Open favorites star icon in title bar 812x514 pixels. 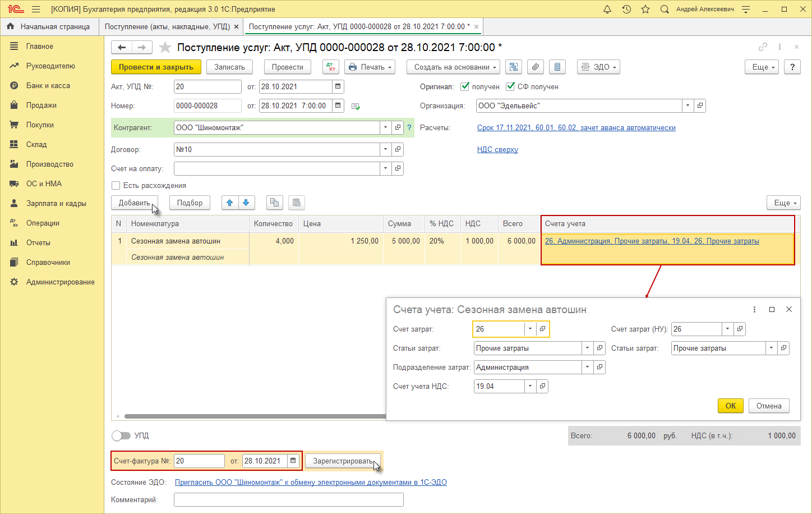(645, 10)
